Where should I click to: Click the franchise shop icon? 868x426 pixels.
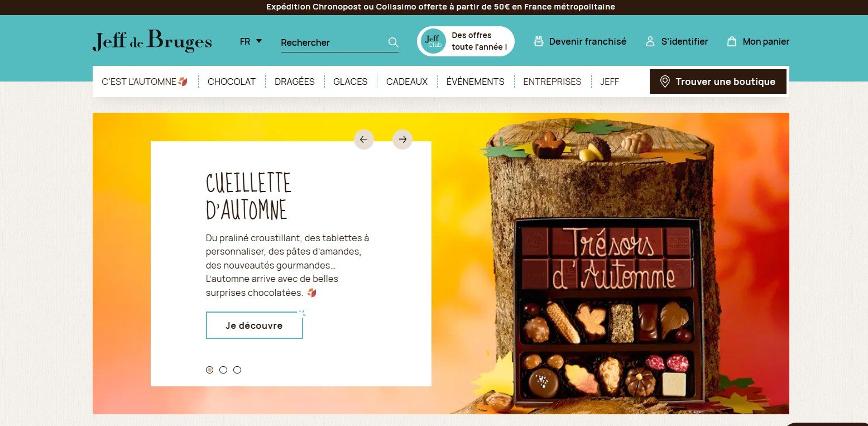pos(538,41)
